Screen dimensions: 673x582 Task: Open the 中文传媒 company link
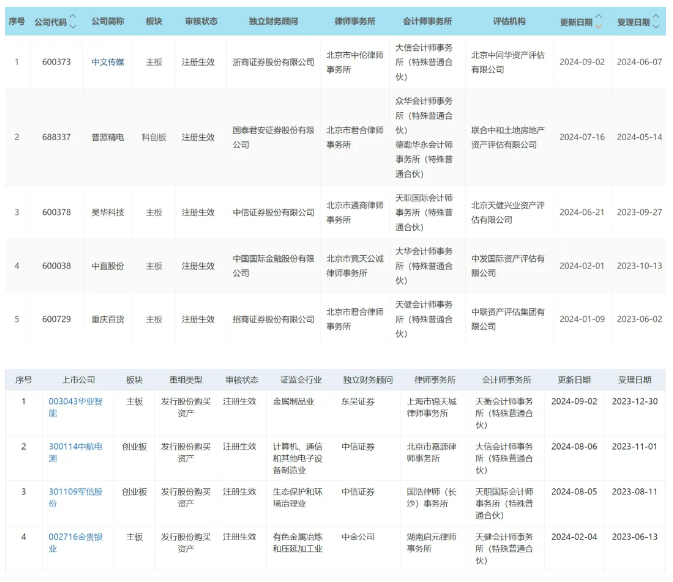point(108,62)
